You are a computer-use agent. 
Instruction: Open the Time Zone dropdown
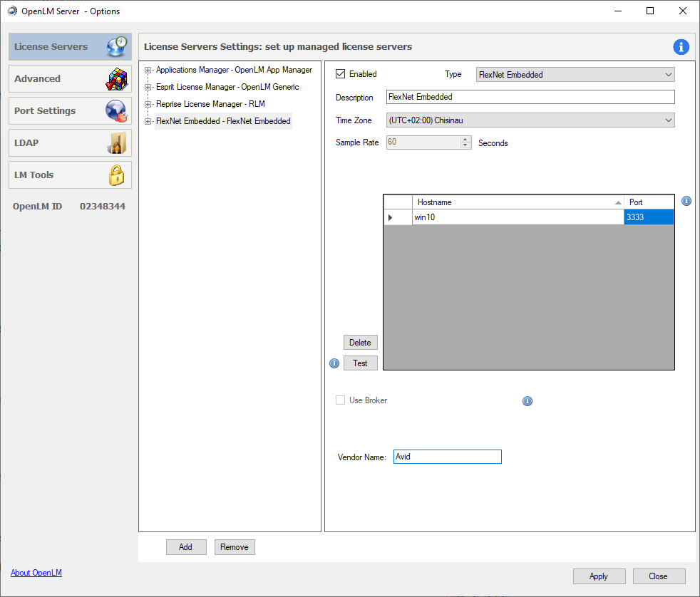click(x=530, y=120)
